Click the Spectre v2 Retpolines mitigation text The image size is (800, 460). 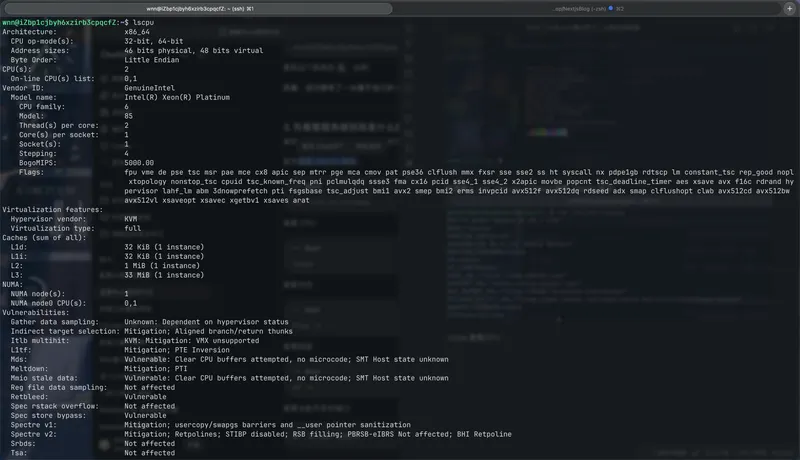(x=318, y=435)
